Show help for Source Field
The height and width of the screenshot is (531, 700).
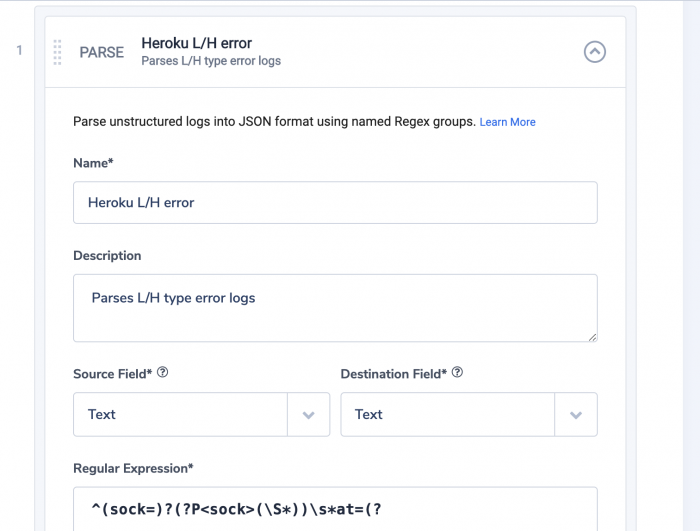click(163, 372)
